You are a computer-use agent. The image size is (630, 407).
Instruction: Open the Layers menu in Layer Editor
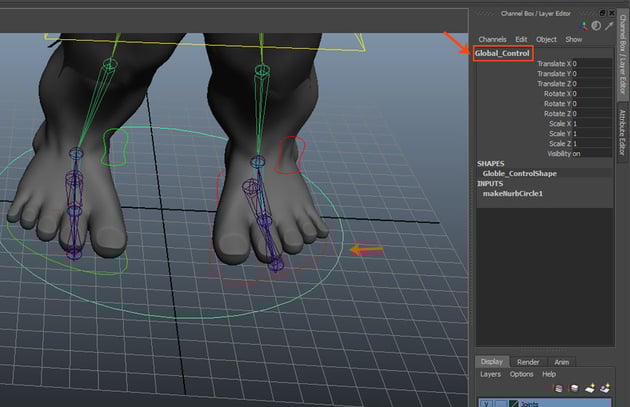pos(490,374)
